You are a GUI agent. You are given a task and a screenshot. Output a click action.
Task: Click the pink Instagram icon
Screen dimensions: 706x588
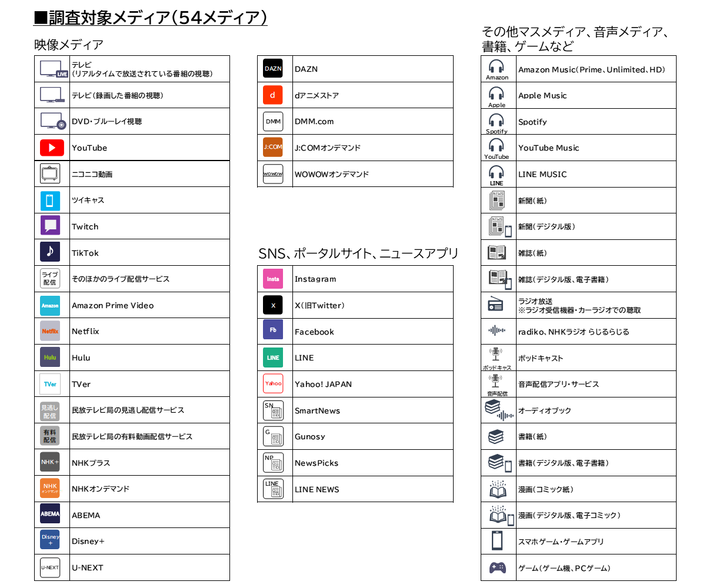(273, 279)
